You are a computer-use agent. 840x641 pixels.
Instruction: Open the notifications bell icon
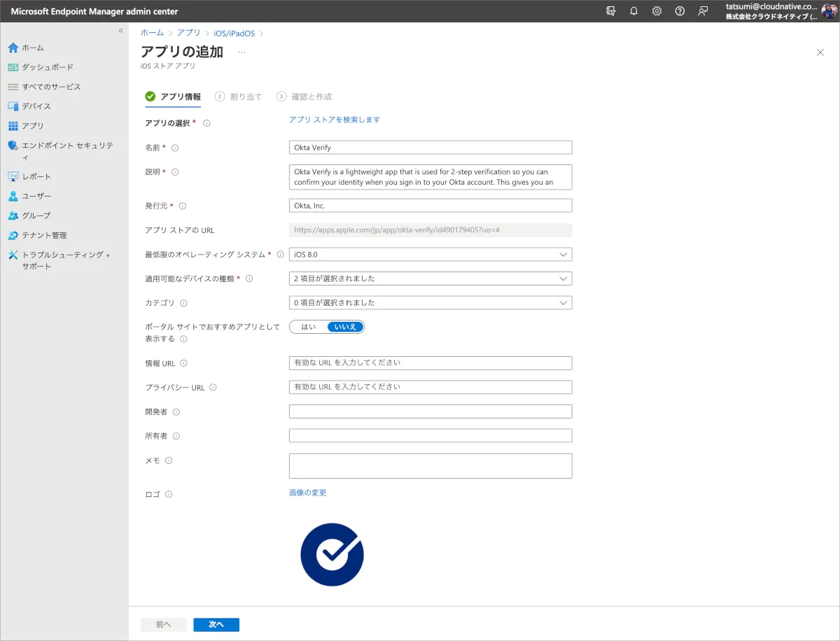(633, 11)
